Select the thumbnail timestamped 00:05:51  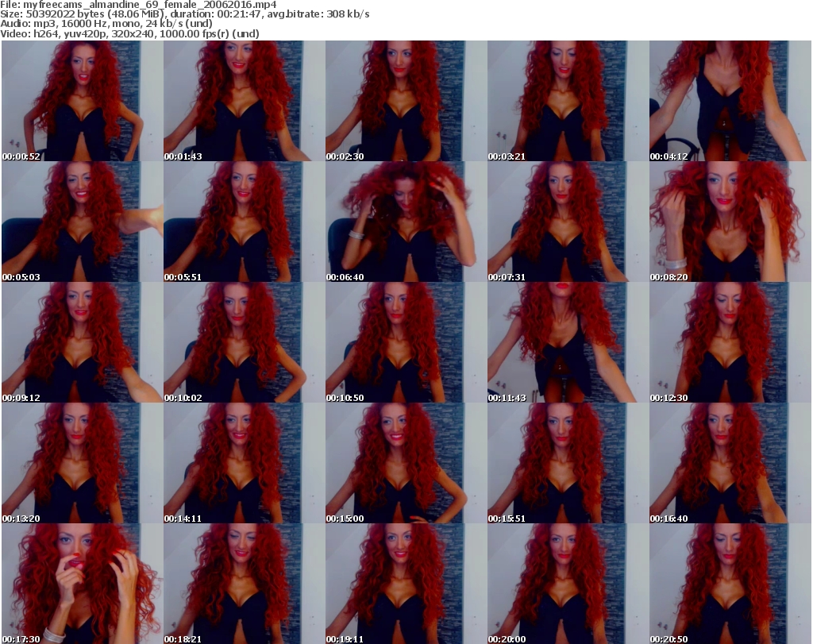(x=245, y=222)
